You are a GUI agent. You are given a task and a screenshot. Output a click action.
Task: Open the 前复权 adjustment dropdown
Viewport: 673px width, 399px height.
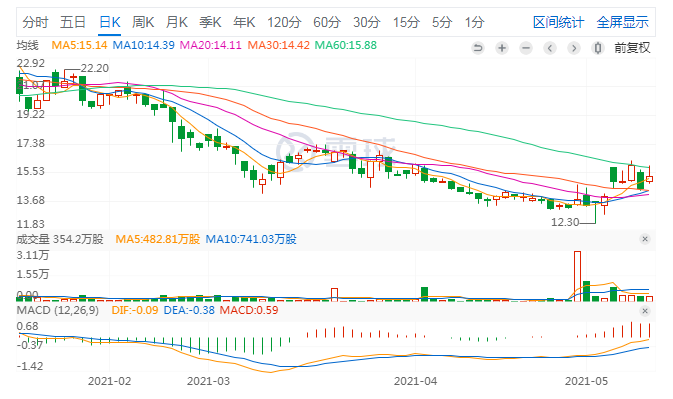632,48
